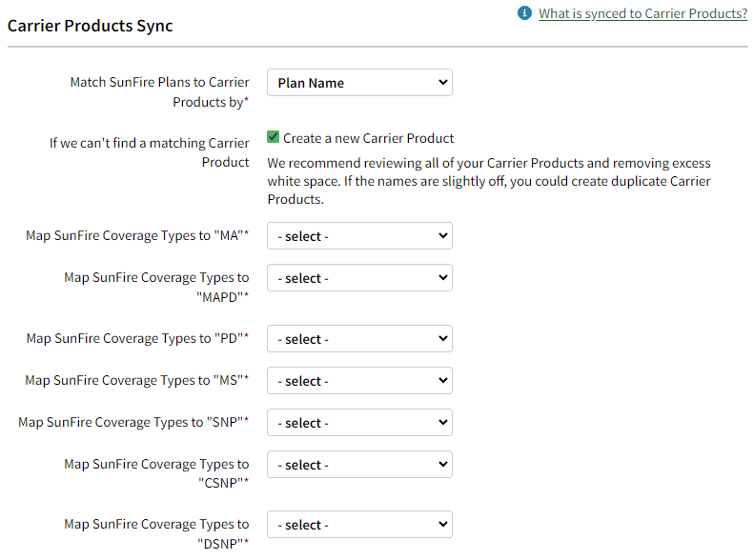Click the 'Map SunFire Coverage Types to "MS"' label
This screenshot has width=754, height=560.
(137, 380)
